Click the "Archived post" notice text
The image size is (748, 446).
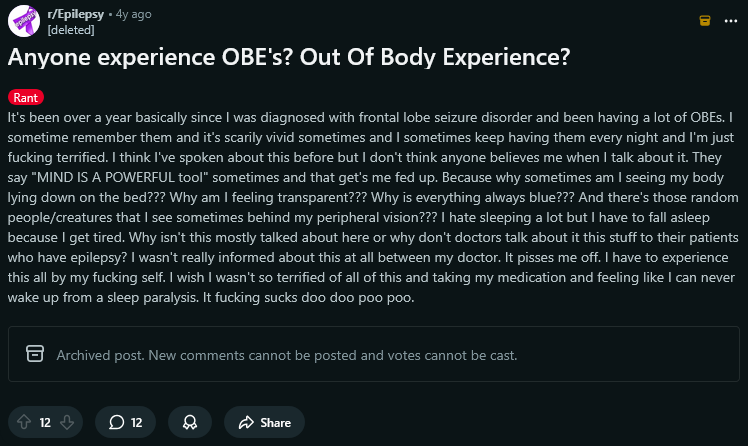286,355
